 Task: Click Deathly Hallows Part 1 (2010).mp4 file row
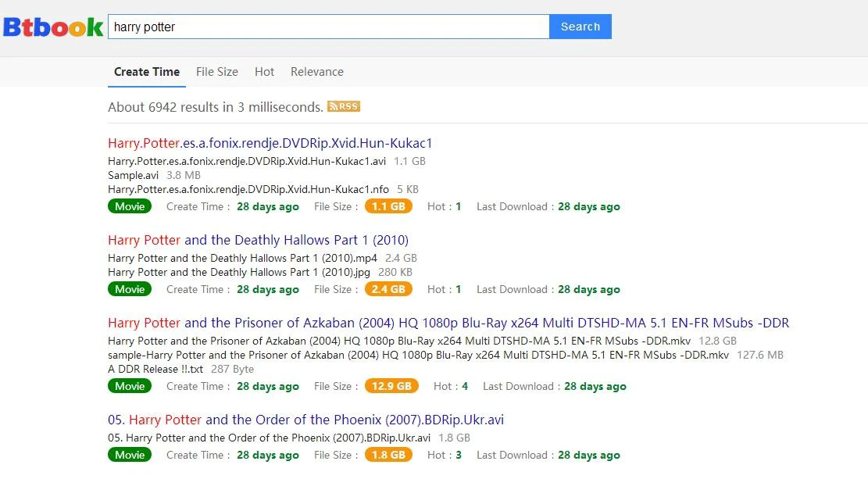(x=263, y=258)
